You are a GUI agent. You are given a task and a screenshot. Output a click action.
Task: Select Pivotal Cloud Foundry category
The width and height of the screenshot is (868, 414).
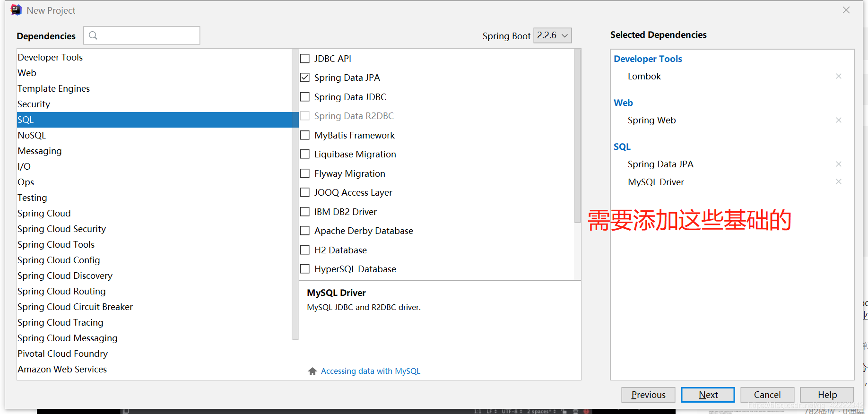coord(154,354)
